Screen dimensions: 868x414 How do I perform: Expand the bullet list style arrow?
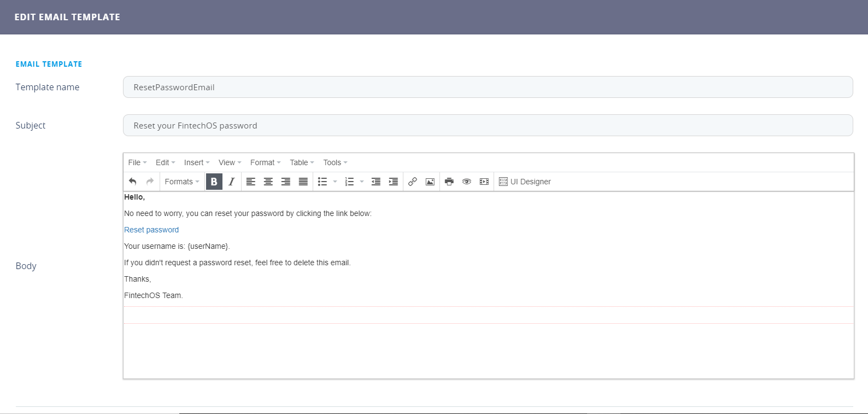click(x=335, y=182)
